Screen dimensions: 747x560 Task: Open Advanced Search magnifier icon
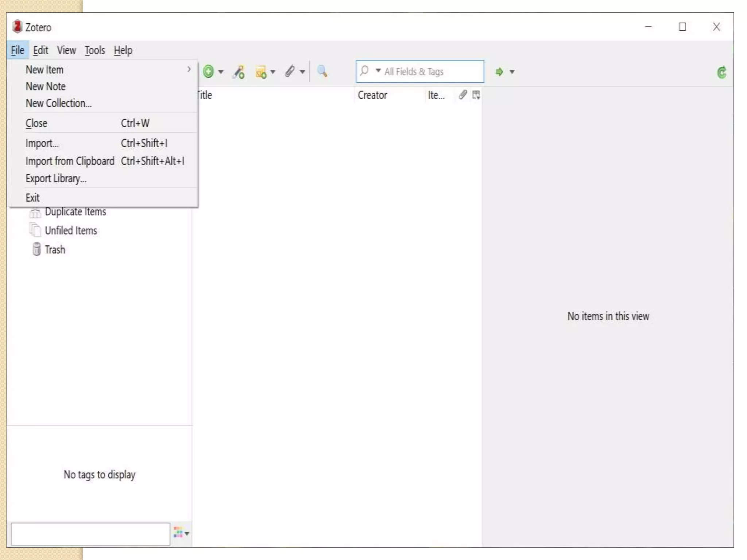pos(322,71)
